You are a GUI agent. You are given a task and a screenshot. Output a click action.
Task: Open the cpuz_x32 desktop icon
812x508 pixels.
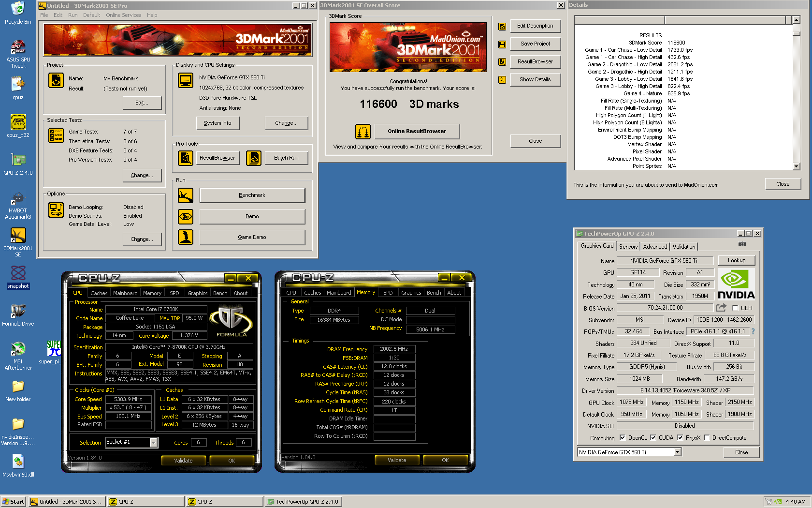tap(18, 126)
